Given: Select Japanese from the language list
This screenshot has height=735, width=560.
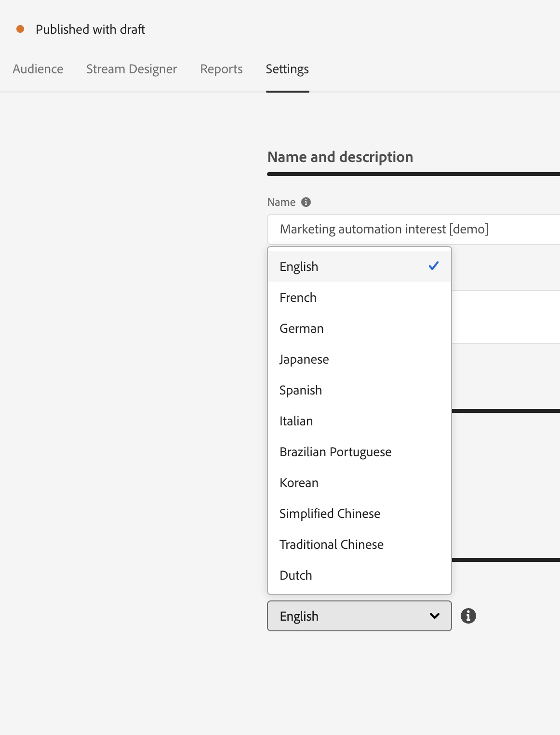Looking at the screenshot, I should pyautogui.click(x=304, y=359).
